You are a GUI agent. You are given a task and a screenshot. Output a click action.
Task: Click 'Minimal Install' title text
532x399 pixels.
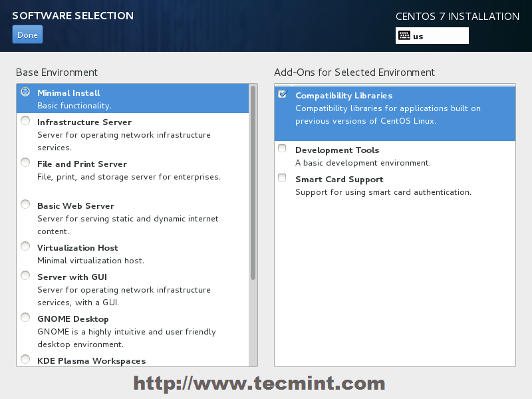point(68,93)
